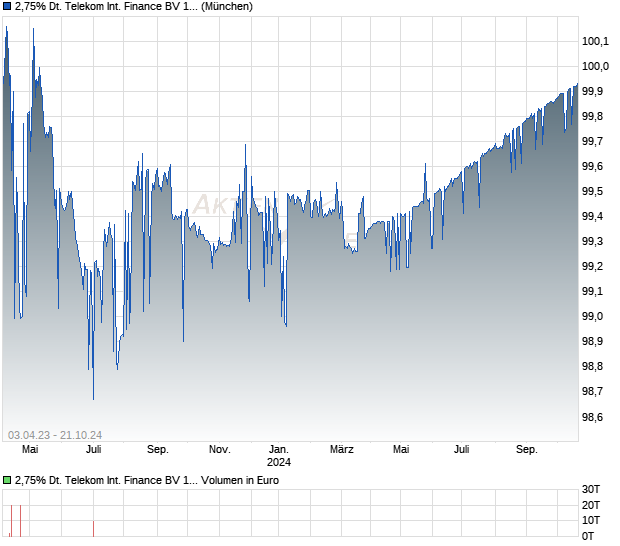Click the green volume legend square
Image resolution: width=620 pixels, height=546 pixels.
click(7, 480)
